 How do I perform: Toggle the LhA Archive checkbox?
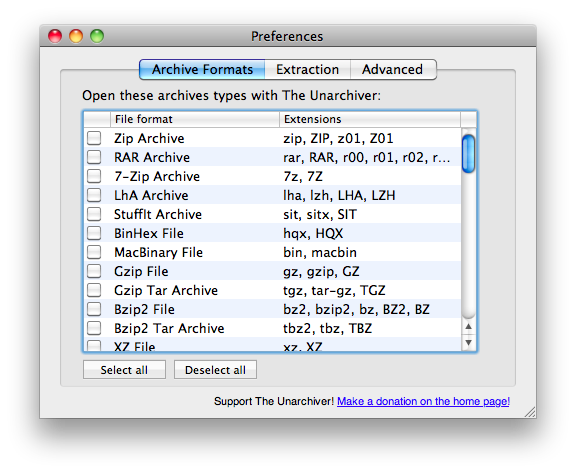[x=94, y=195]
